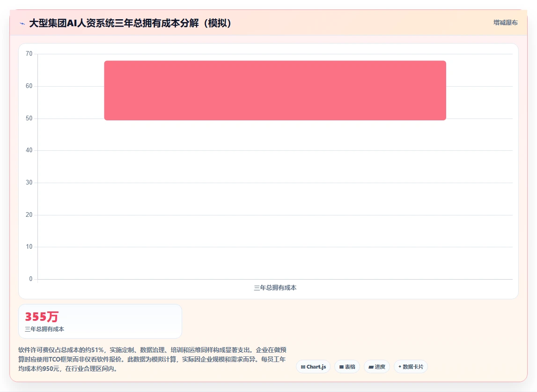Click the 三年总拥有成本 x-axis label
Screen dimensions: 537x392
[x=275, y=288]
